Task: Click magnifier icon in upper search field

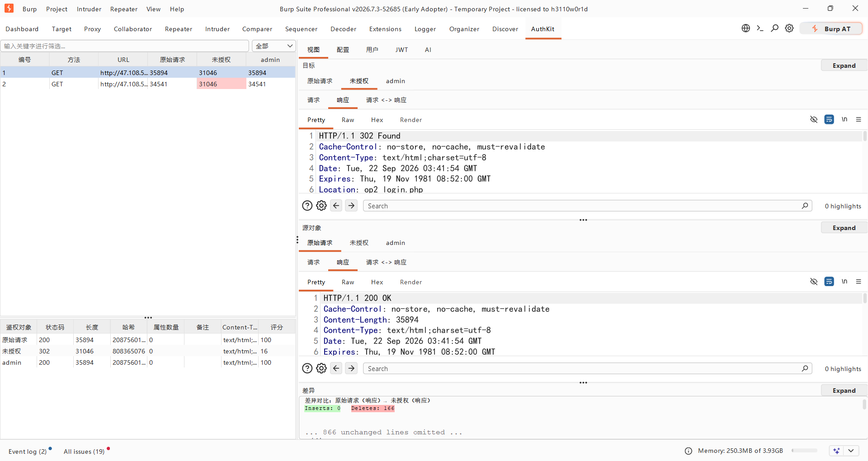Action: (x=805, y=206)
